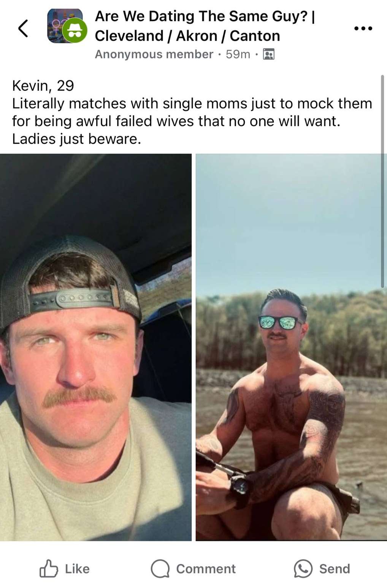Viewport: 387px width, 588px height.
Task: Tap the "Comment" text label
Action: click(206, 569)
